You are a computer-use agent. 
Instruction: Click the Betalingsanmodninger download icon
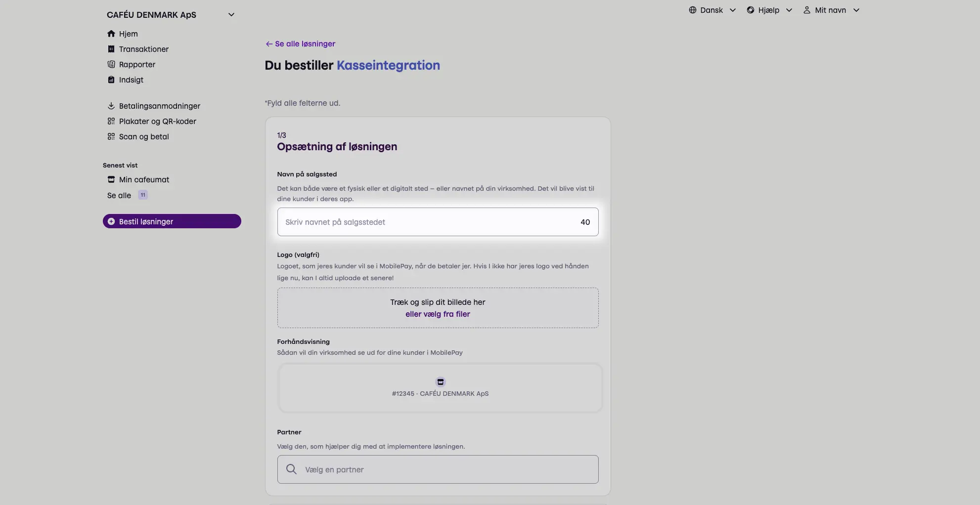click(x=111, y=106)
